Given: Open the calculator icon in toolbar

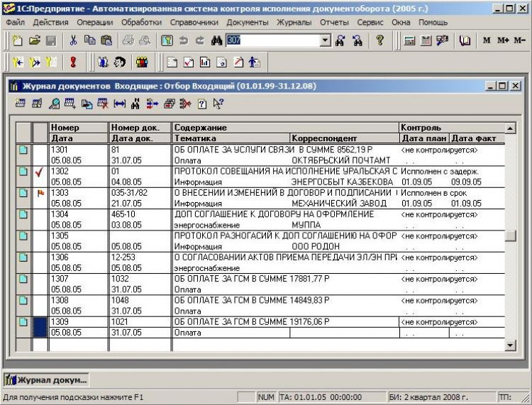Looking at the screenshot, I should [x=410, y=40].
